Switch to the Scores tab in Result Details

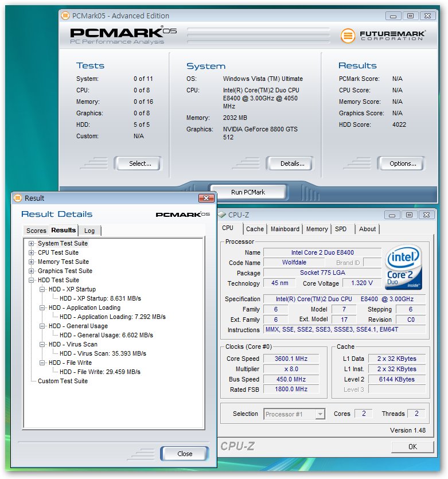[x=36, y=231]
